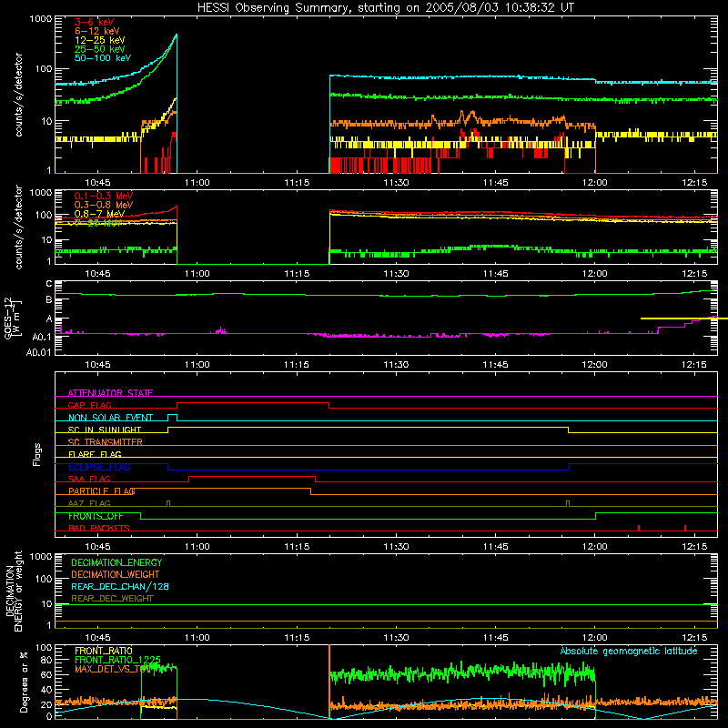The width and height of the screenshot is (728, 728).
Task: Click the REAR_DEC_CHAN/128 legend label
Action: 120,586
